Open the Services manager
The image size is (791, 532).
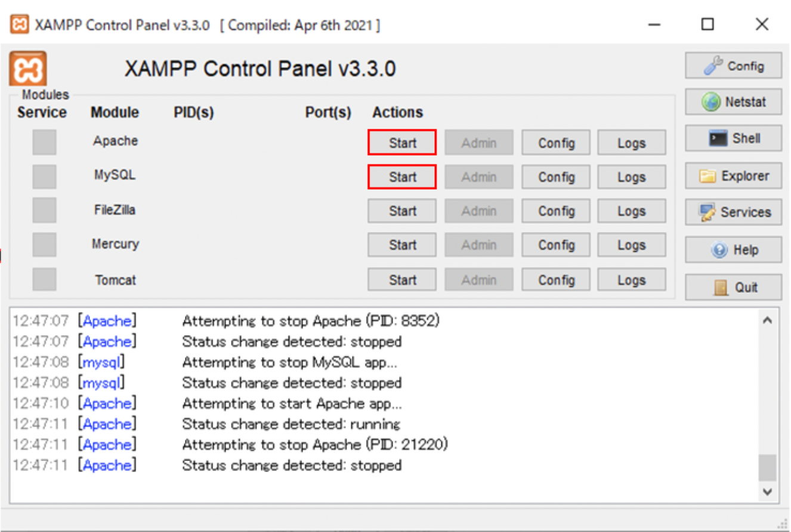coord(733,212)
